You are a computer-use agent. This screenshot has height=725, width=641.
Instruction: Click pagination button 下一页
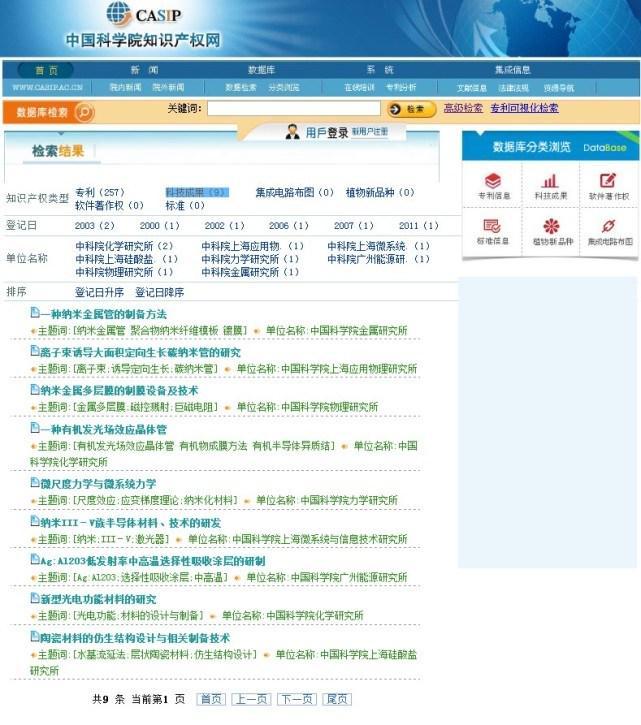pyautogui.click(x=296, y=699)
